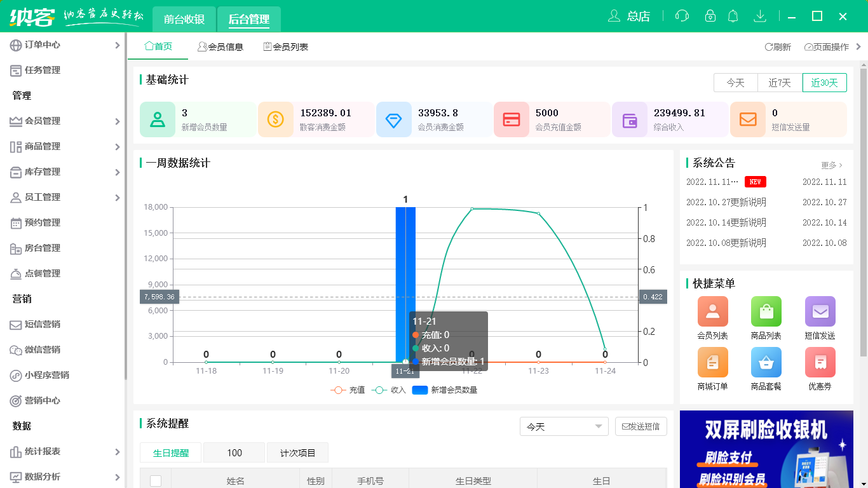Viewport: 868px width, 488px height.
Task: Click the download icon in the title bar
Action: click(x=760, y=16)
